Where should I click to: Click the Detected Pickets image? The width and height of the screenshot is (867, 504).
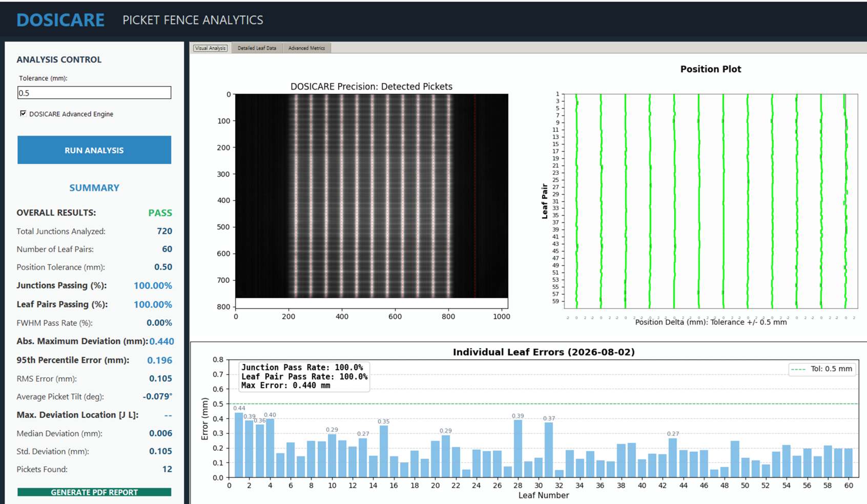371,196
